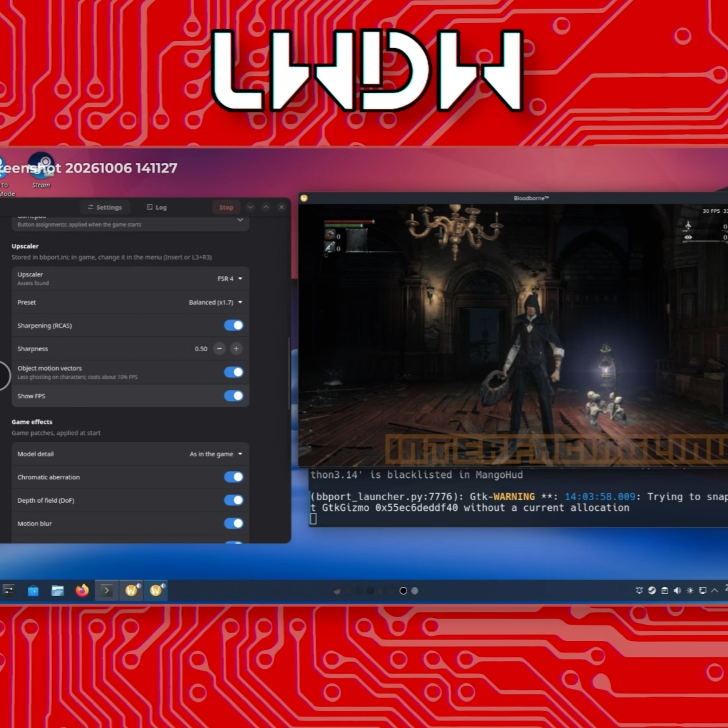Image resolution: width=728 pixels, height=728 pixels.
Task: Open Firefox from the taskbar
Action: tap(82, 590)
